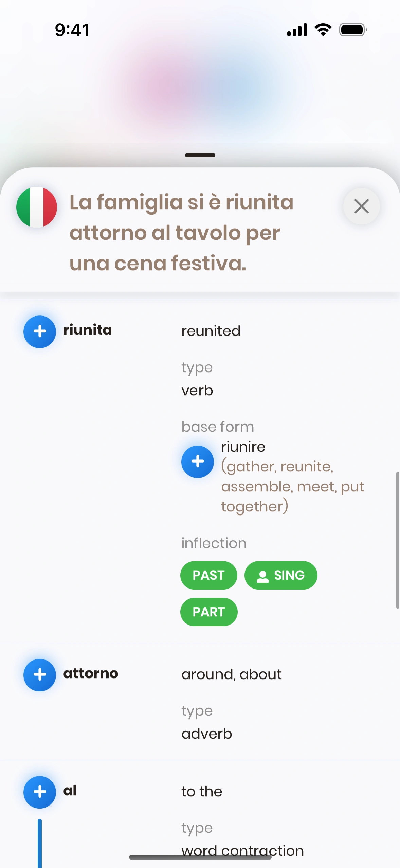400x868 pixels.
Task: Select the SING inflection tag
Action: point(281,575)
